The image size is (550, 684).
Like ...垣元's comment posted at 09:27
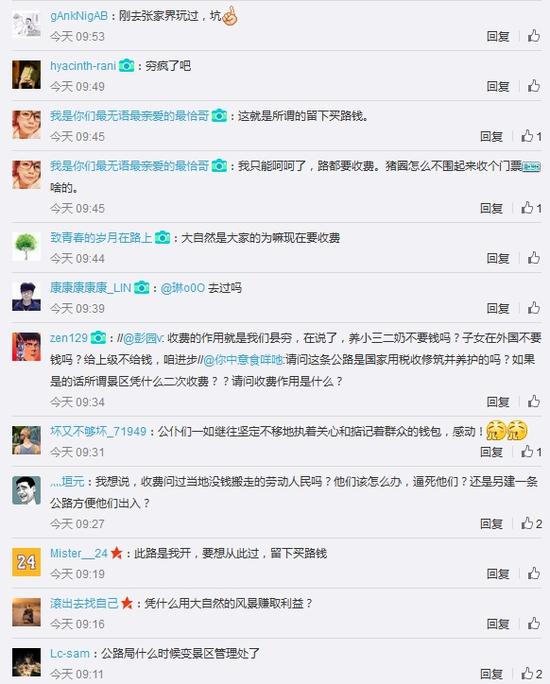532,523
